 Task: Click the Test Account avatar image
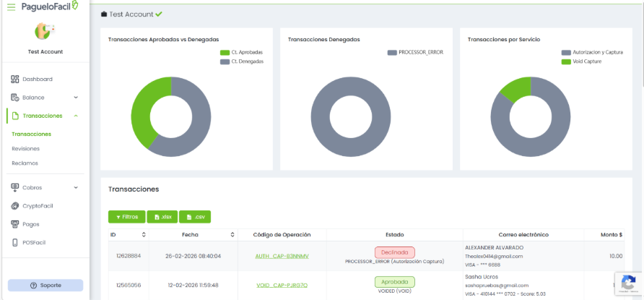click(x=45, y=30)
